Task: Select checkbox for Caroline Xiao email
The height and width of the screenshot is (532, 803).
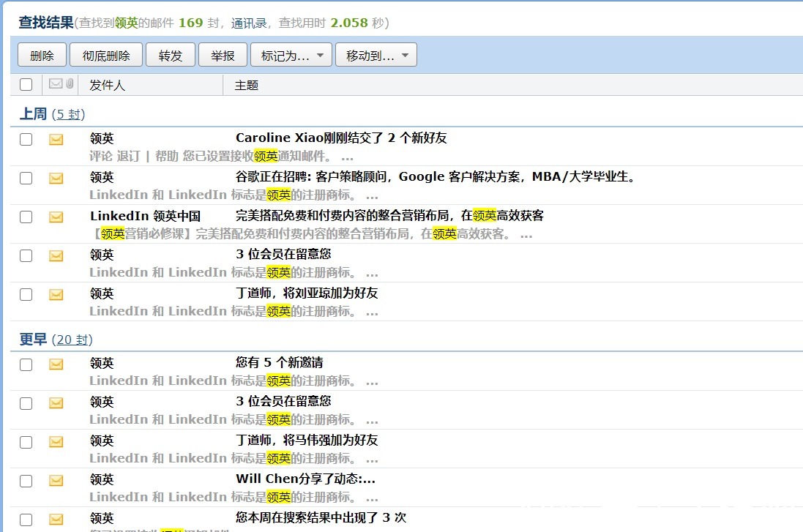Action: pos(26,139)
